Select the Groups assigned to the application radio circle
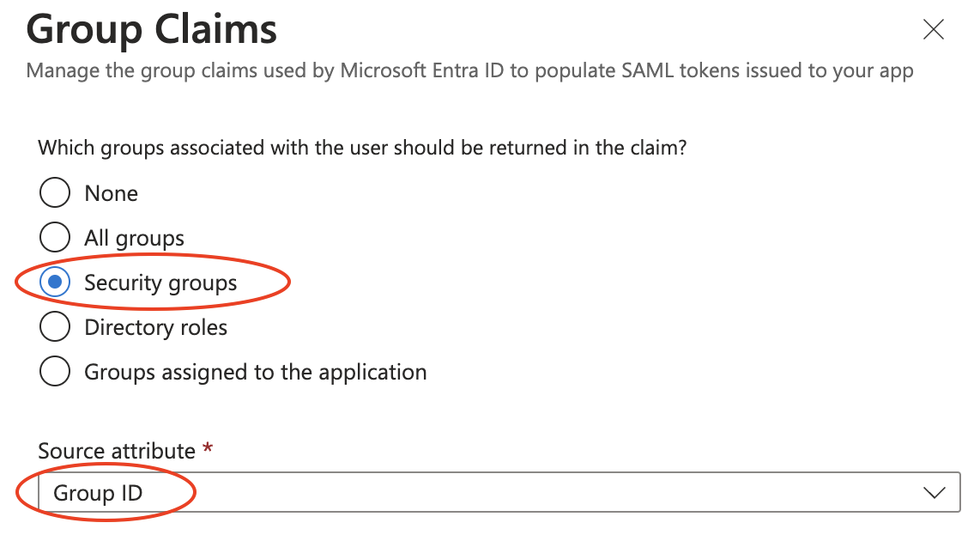The width and height of the screenshot is (980, 541). point(55,372)
